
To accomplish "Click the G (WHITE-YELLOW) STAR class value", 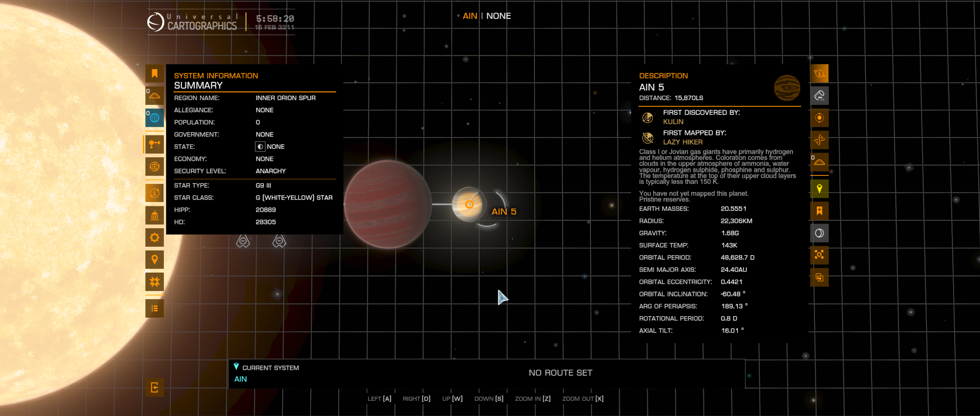I will pos(294,198).
